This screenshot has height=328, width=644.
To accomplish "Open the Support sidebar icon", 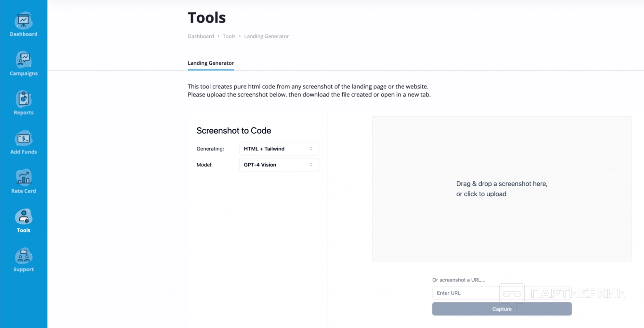I will coord(23,256).
